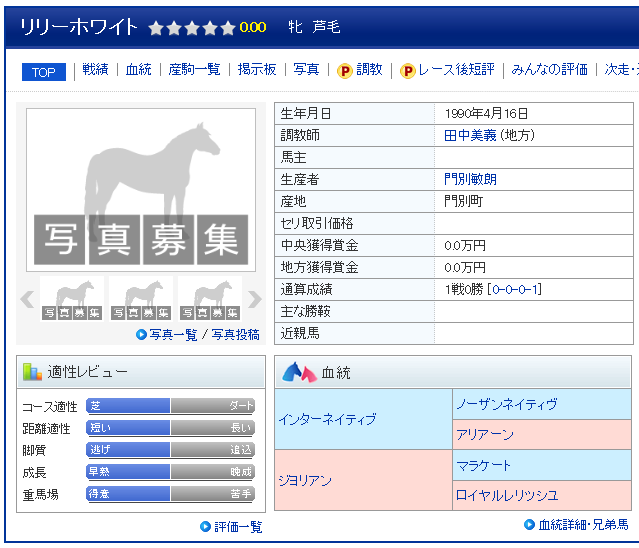639x548 pixels.
Task: Click the premium P icon before 調教
Action: (345, 71)
